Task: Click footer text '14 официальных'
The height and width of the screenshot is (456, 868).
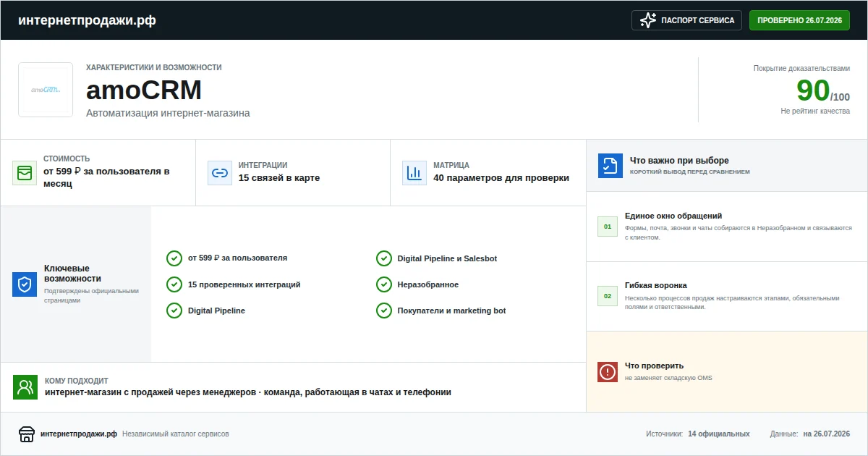Action: click(x=719, y=434)
